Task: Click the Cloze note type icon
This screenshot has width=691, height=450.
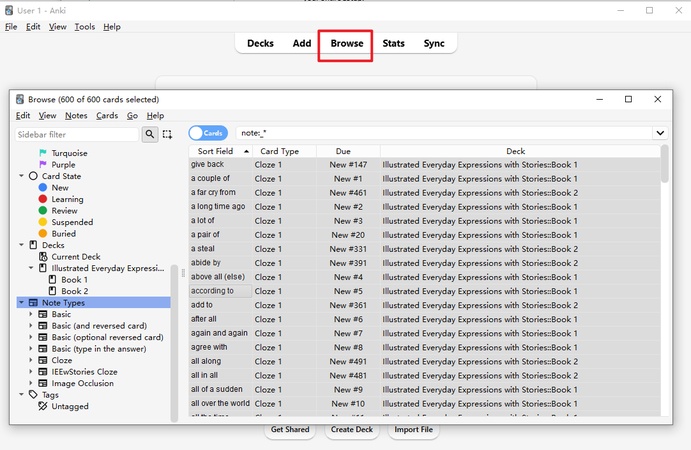Action: [43, 360]
